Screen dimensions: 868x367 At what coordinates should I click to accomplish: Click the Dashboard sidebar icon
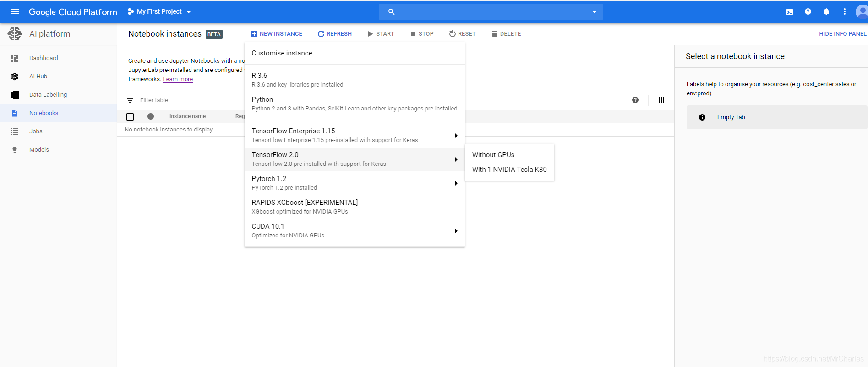coord(15,58)
